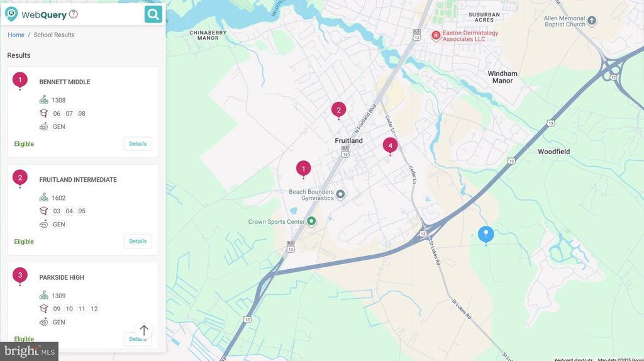The height and width of the screenshot is (361, 644).
Task: Click program icon next to Bennett GEN
Action: [x=43, y=126]
